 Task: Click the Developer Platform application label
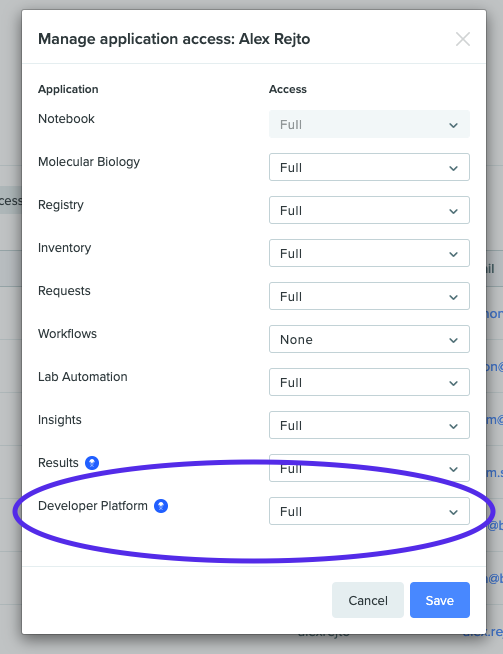click(x=93, y=506)
